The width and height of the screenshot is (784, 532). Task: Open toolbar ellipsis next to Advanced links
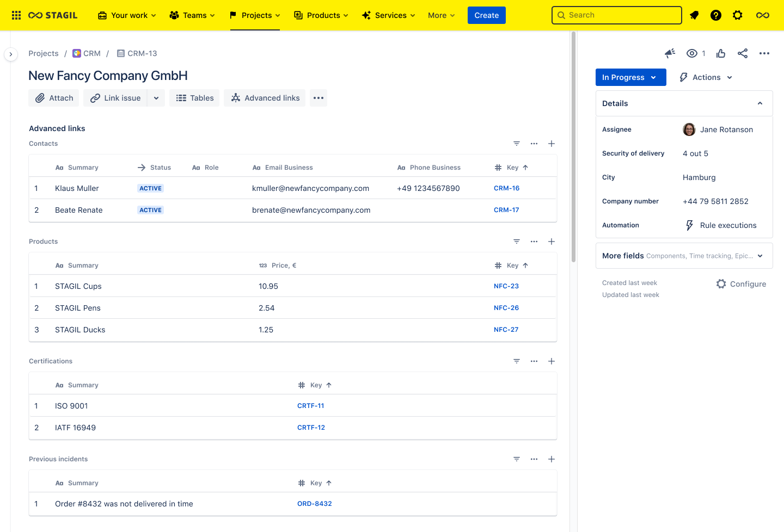[x=318, y=98]
